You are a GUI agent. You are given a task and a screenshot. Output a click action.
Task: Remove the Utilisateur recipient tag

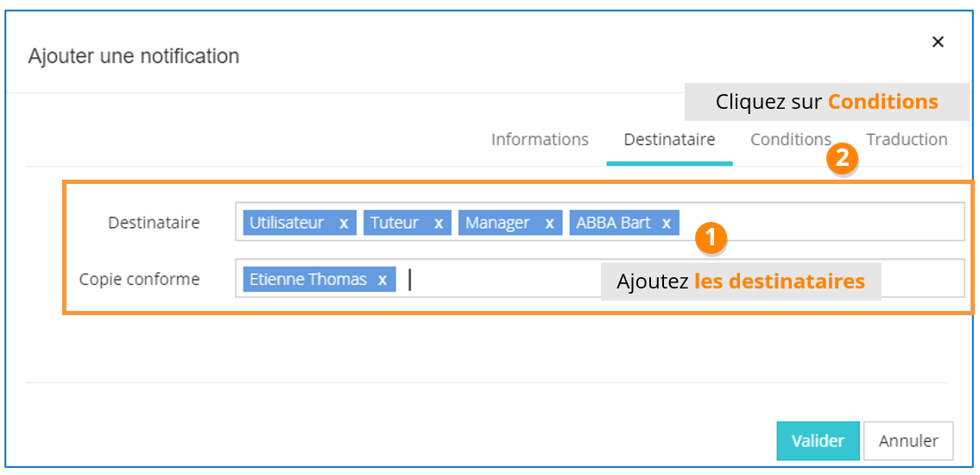[x=344, y=224]
